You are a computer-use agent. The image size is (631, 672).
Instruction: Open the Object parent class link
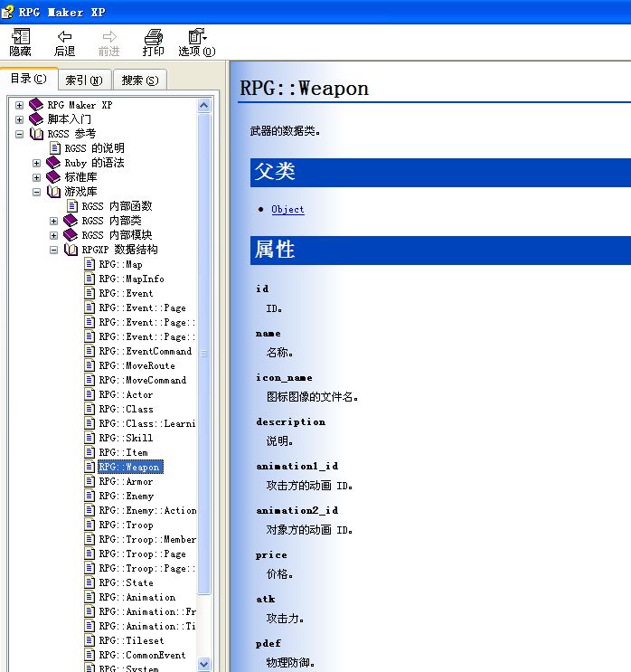[x=287, y=209]
